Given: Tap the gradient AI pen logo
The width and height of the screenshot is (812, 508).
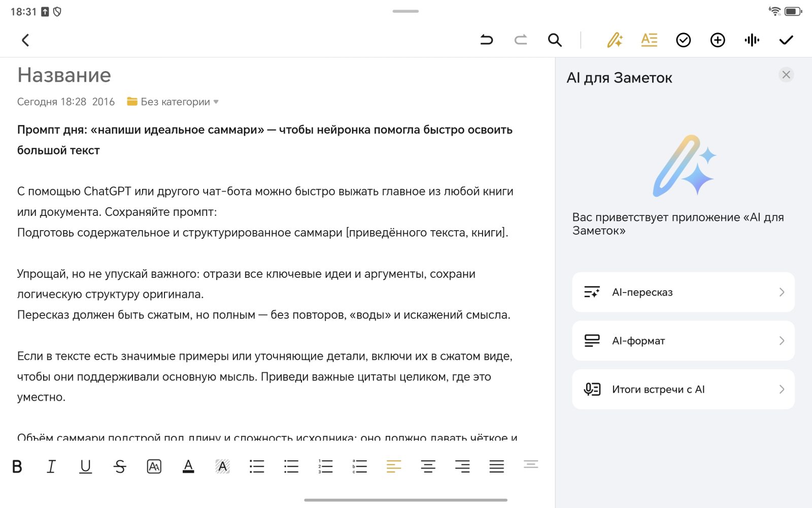Looking at the screenshot, I should pos(684,166).
